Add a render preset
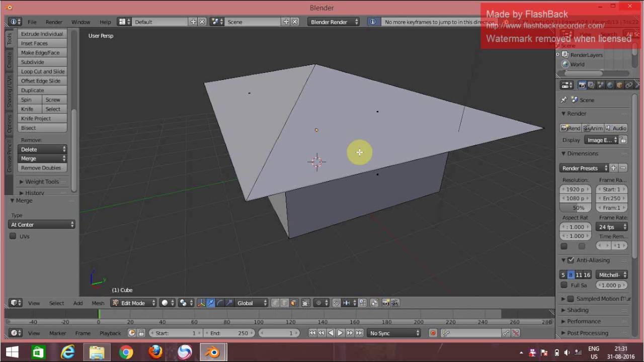 [x=613, y=168]
